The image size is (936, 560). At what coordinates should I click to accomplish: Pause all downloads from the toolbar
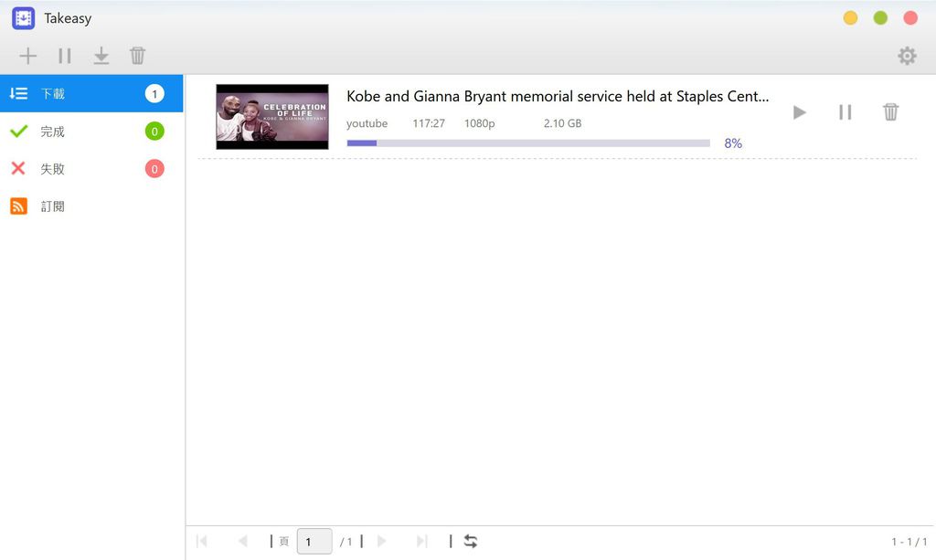click(x=65, y=56)
